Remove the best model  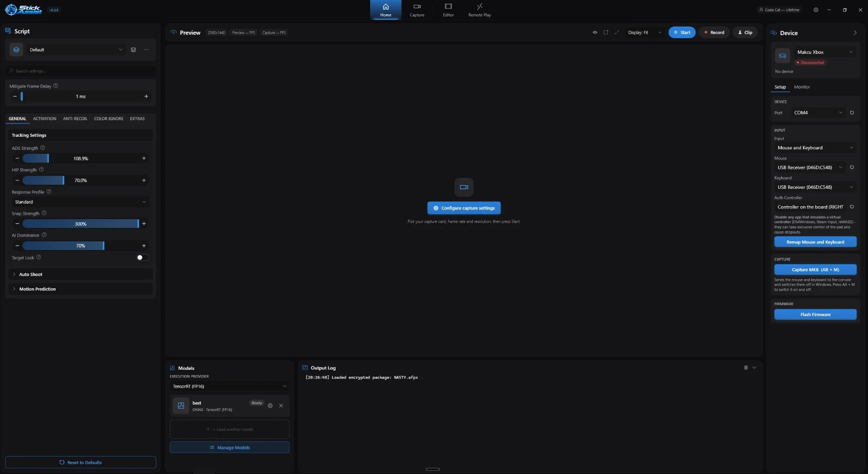coord(281,406)
